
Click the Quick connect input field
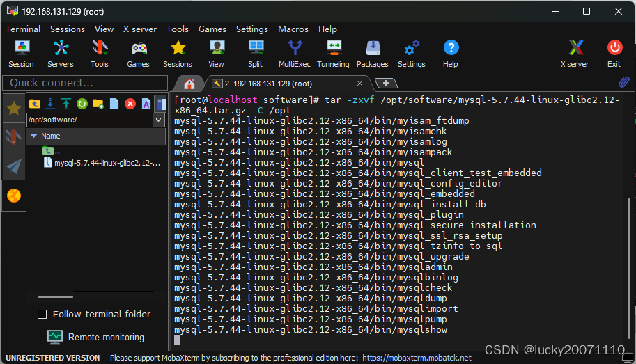[85, 83]
